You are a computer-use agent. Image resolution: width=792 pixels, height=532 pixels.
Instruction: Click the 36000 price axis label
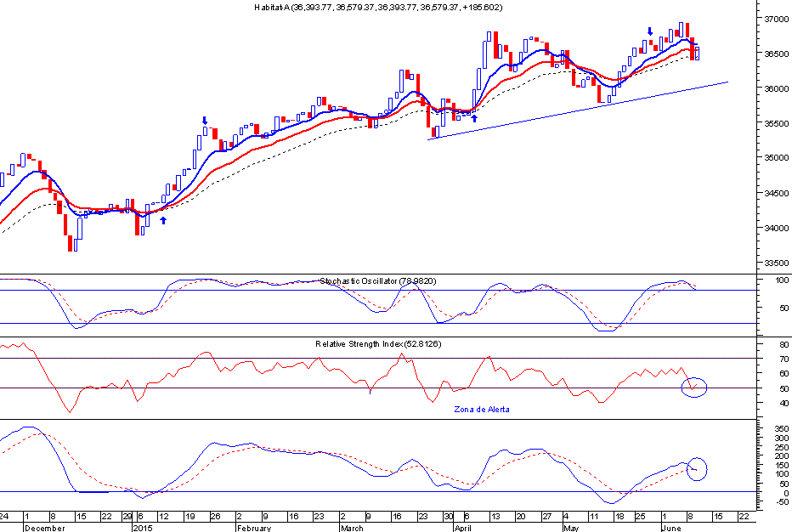(x=777, y=88)
